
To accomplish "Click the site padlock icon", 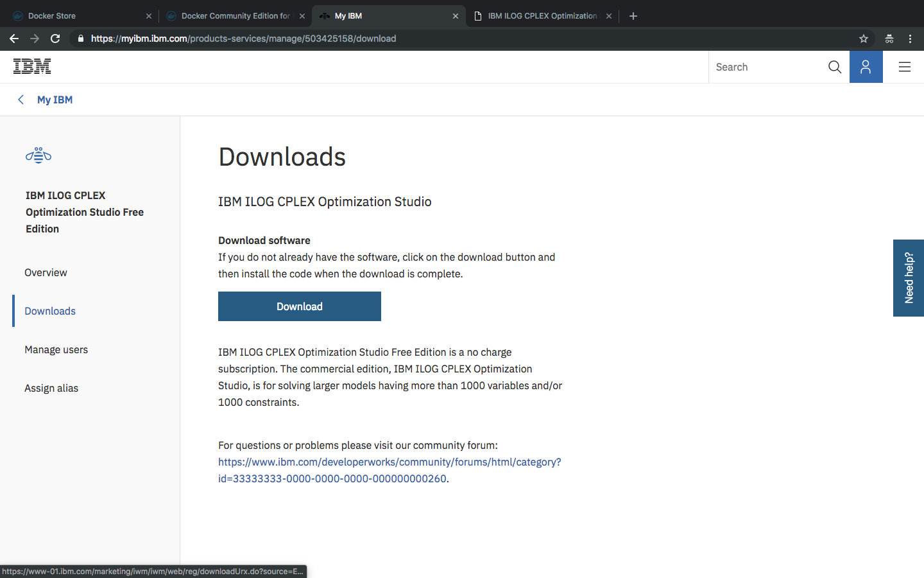I will pos(80,39).
